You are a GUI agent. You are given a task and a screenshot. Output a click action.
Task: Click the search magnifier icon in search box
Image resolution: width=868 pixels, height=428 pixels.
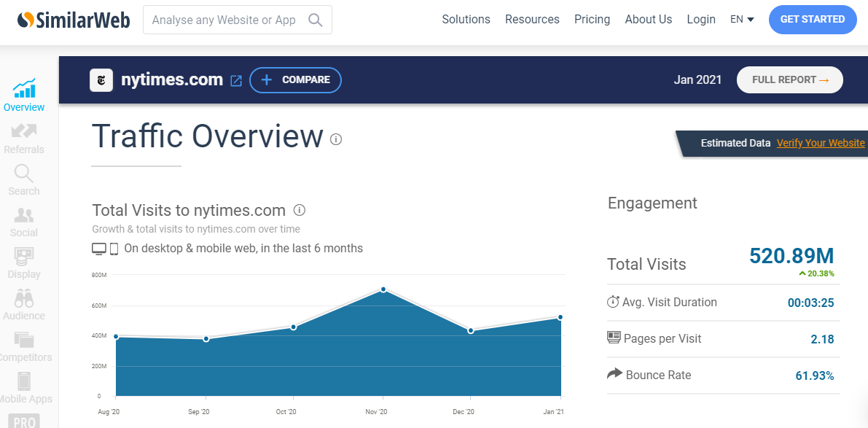(315, 20)
